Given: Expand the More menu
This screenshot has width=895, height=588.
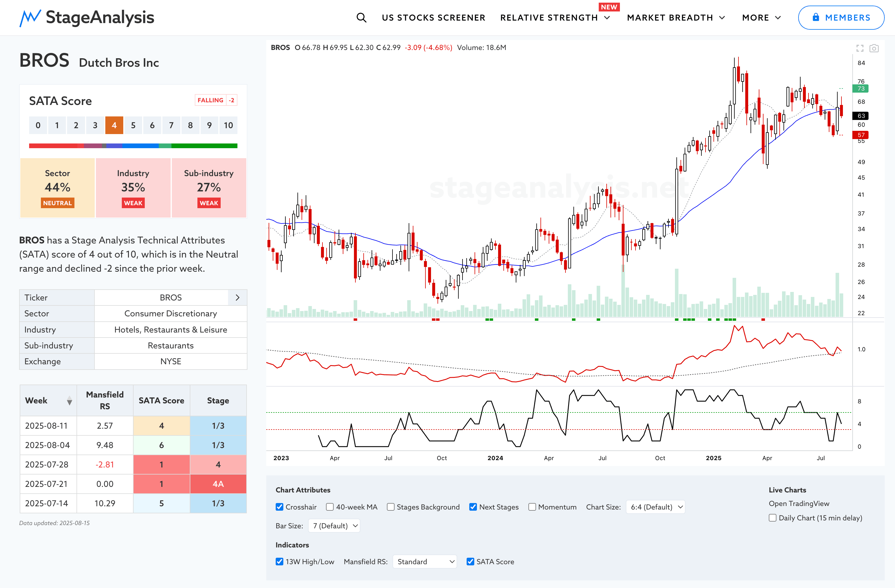Looking at the screenshot, I should point(761,18).
